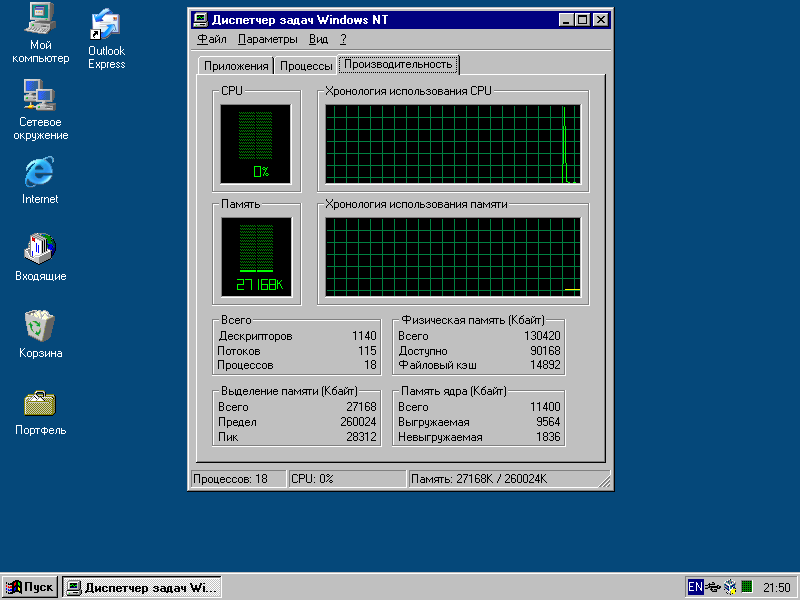Close the Task Manager window
Viewport: 800px width, 600px height.
(601, 20)
